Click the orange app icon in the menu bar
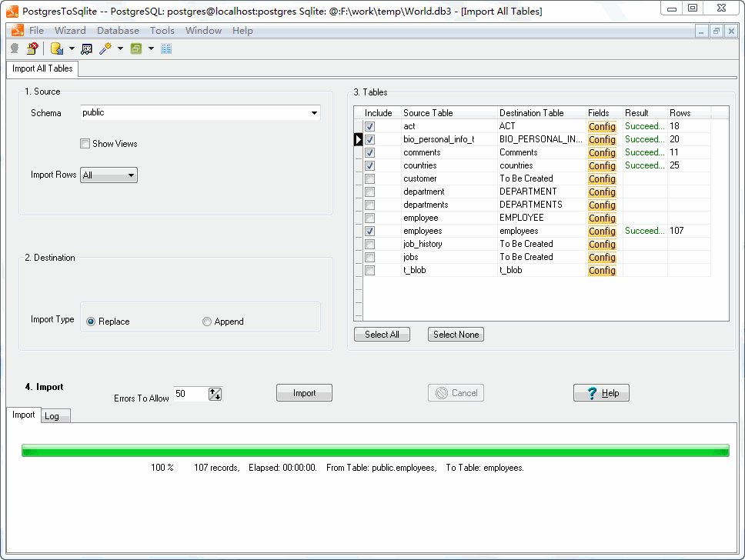Image resolution: width=745 pixels, height=560 pixels. (x=18, y=31)
